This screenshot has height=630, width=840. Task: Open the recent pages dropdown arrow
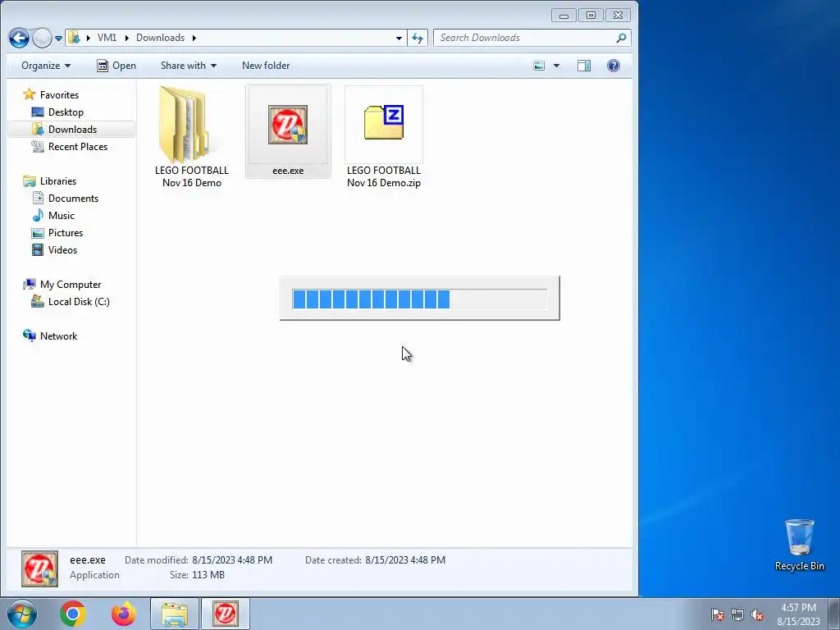[58, 38]
